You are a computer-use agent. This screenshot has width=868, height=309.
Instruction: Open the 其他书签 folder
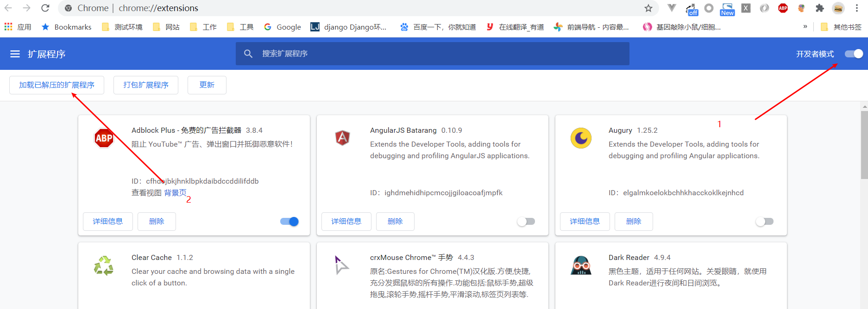(841, 27)
